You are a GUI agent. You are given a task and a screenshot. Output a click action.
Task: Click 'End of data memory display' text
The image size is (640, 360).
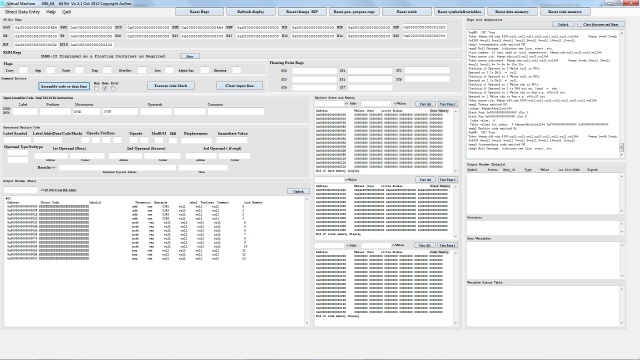tap(337, 171)
